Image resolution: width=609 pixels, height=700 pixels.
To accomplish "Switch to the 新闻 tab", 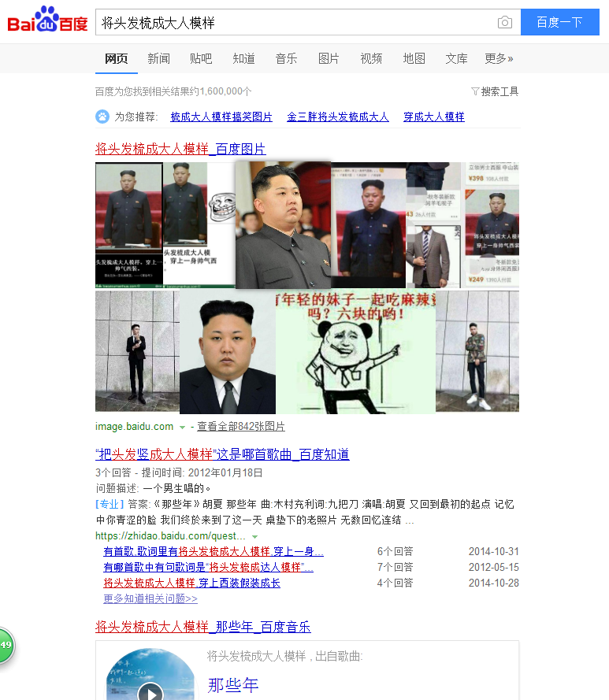I will pyautogui.click(x=158, y=58).
